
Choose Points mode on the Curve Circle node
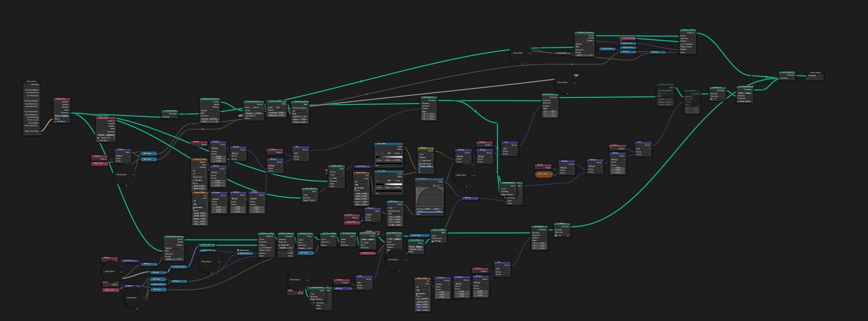point(412,247)
